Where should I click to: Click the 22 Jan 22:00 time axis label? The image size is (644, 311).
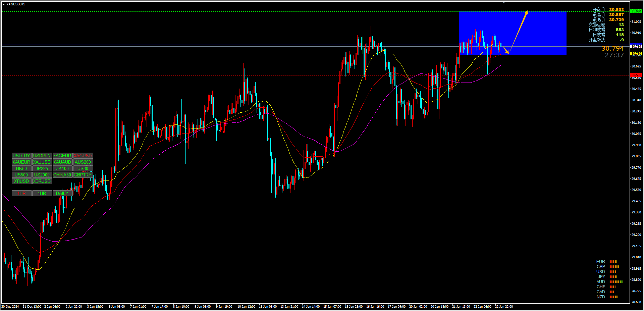tap(504, 307)
